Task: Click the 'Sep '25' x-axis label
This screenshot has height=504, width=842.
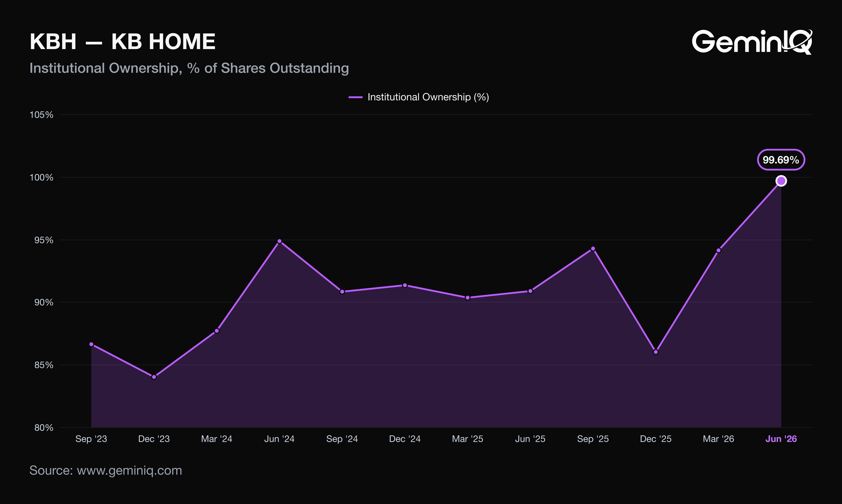Action: click(593, 439)
